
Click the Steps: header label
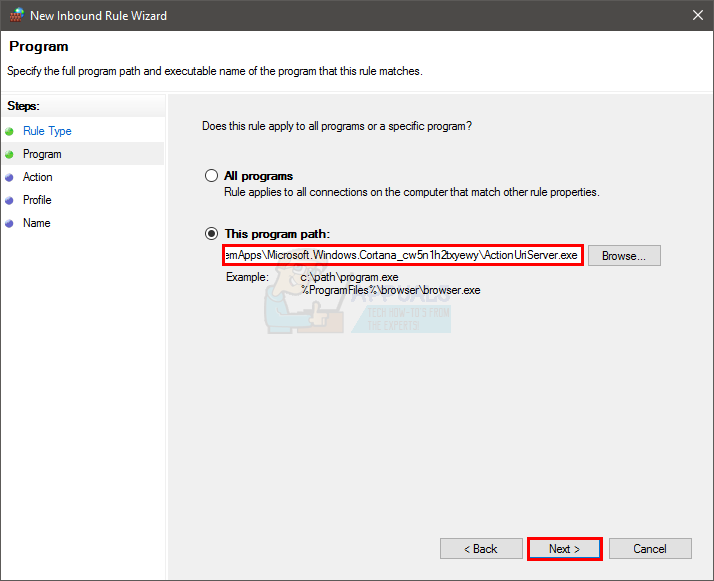23,106
